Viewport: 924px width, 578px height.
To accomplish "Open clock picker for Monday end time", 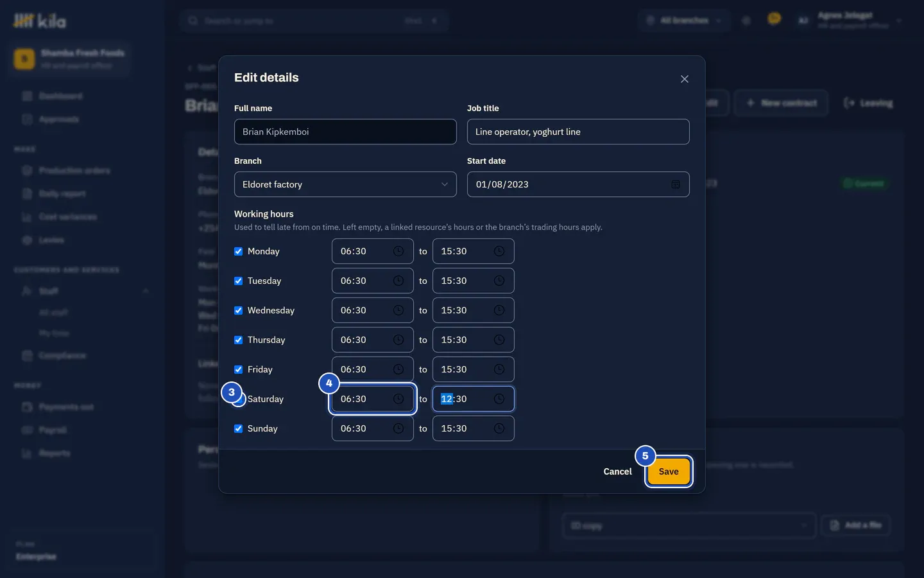I will (x=499, y=251).
